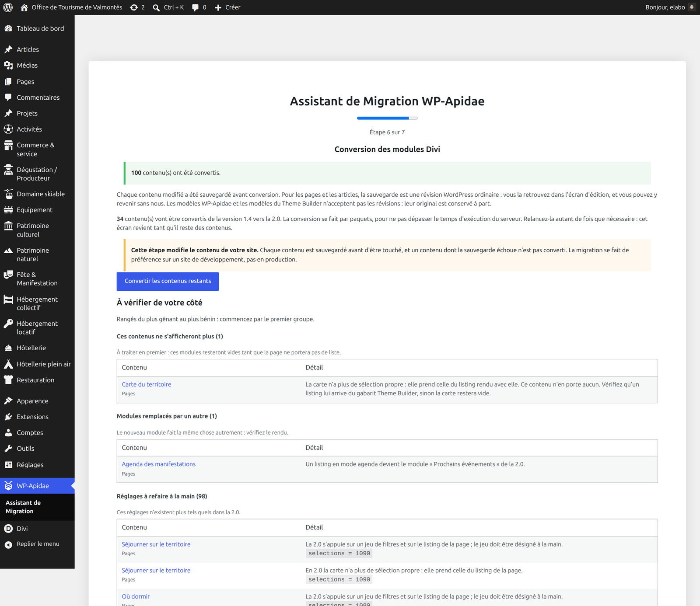Click Ces contenus ne s'afficheront plus (1) heading
700x606 pixels.
pos(170,336)
